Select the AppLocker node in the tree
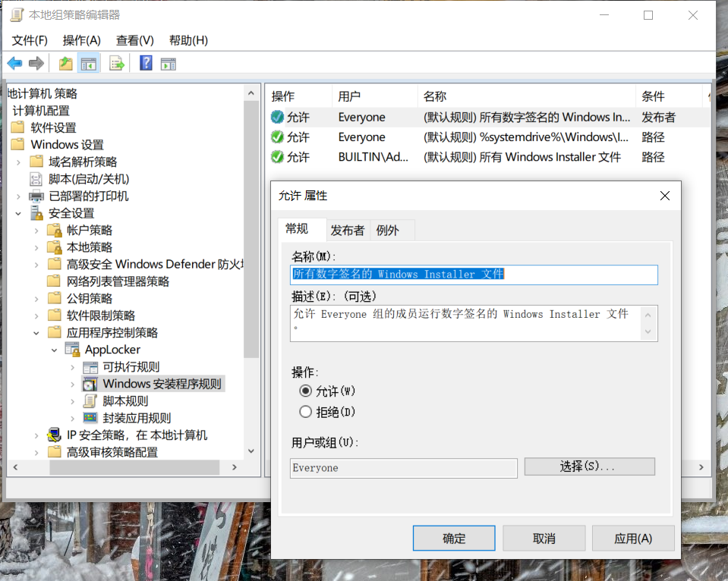 pyautogui.click(x=112, y=350)
